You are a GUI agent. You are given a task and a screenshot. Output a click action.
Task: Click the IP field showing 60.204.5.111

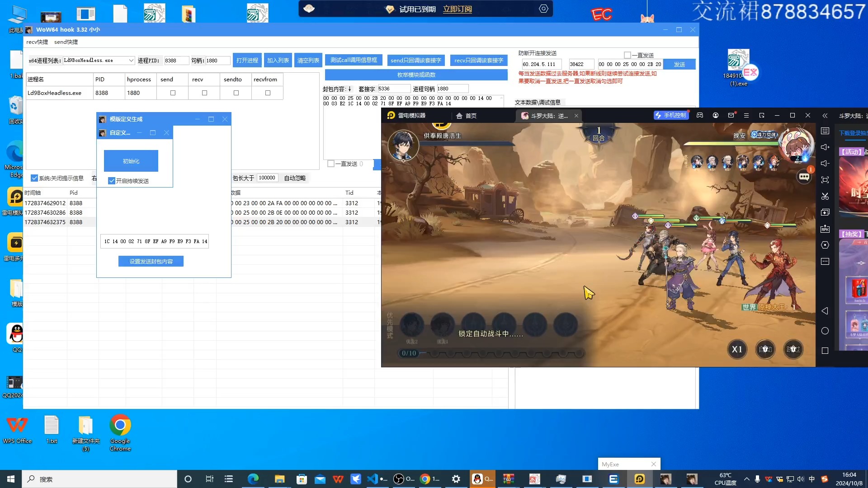coord(542,64)
